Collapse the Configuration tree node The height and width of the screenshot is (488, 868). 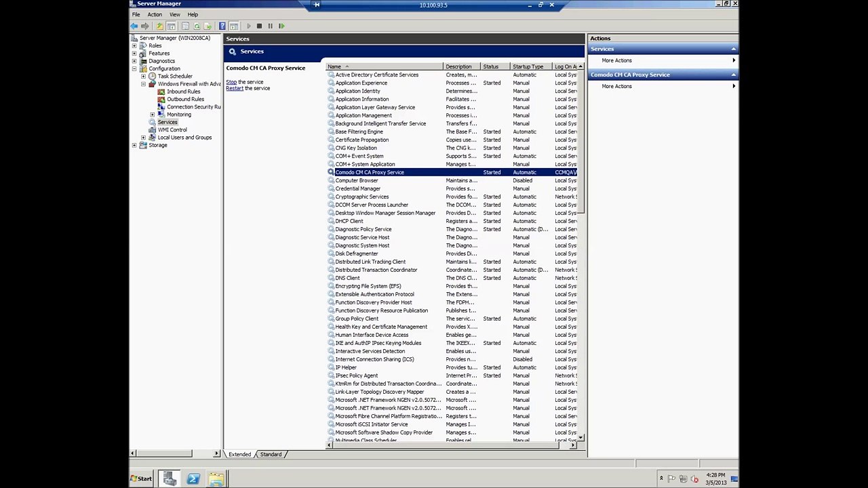coord(134,68)
